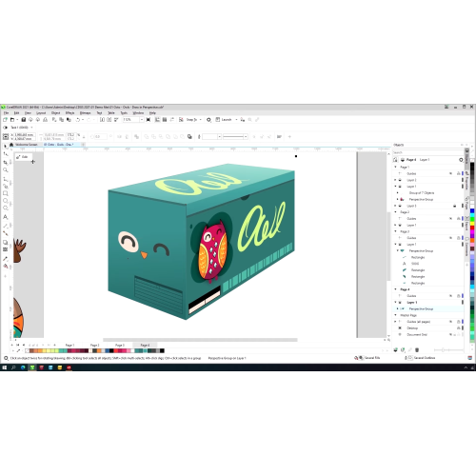This screenshot has height=476, width=476.
Task: Select the Zoom magnifier tool in toolbox
Action: point(6,170)
